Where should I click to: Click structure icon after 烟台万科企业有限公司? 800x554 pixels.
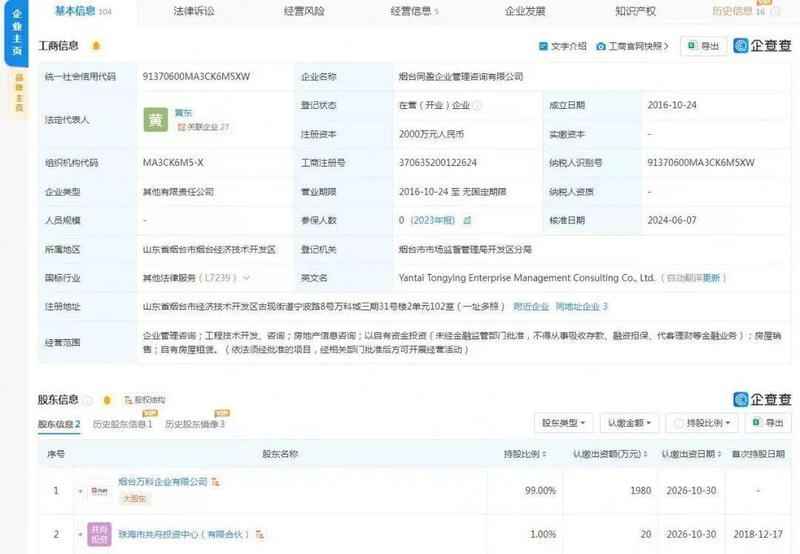coord(215,482)
